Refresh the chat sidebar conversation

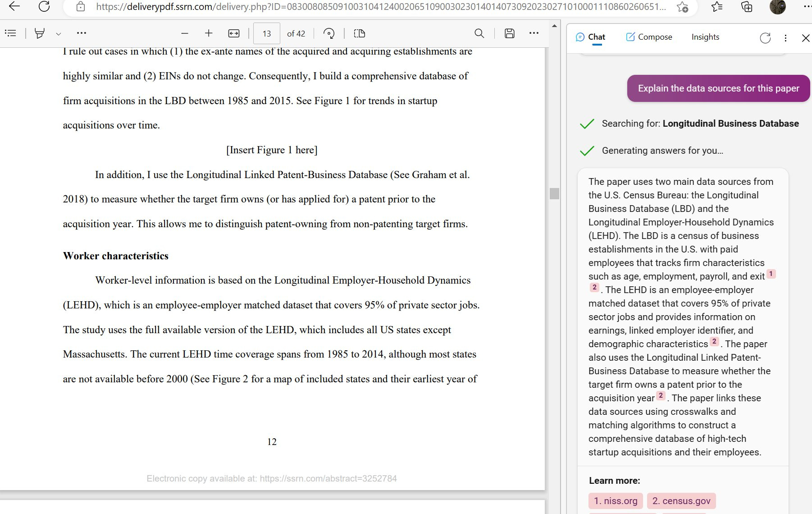(765, 38)
